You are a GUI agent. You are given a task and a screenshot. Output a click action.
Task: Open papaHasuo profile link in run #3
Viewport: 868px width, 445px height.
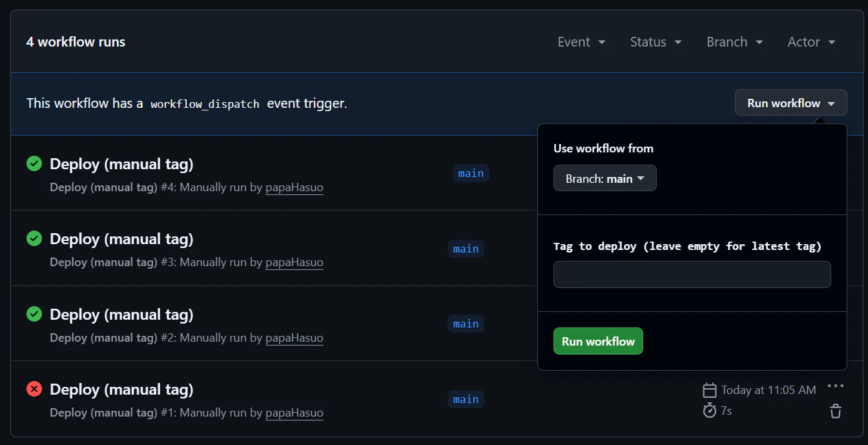(x=294, y=262)
